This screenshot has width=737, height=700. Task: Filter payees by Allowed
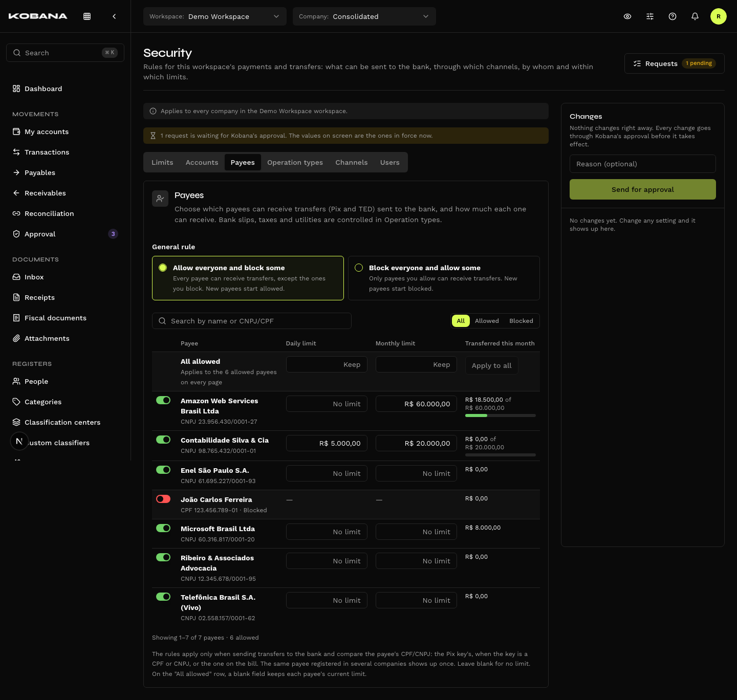coord(487,321)
